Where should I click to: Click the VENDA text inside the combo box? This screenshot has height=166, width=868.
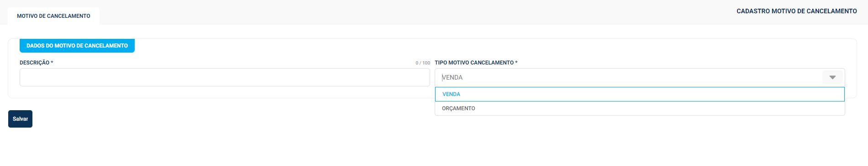452,77
